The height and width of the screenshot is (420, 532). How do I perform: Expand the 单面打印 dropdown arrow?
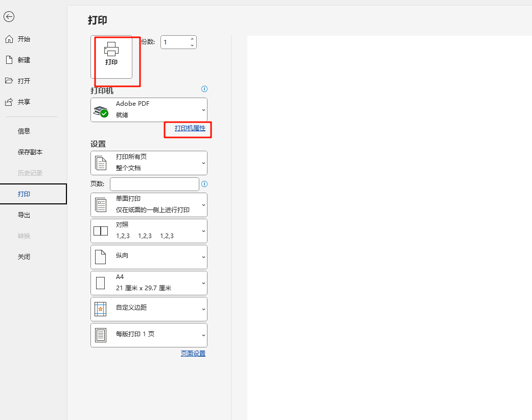pos(203,205)
